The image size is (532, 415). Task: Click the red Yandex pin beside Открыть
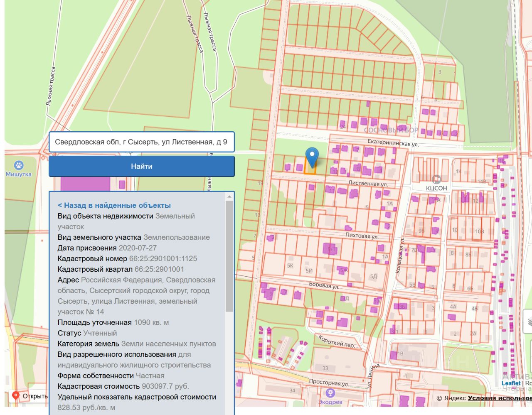pyautogui.click(x=16, y=396)
